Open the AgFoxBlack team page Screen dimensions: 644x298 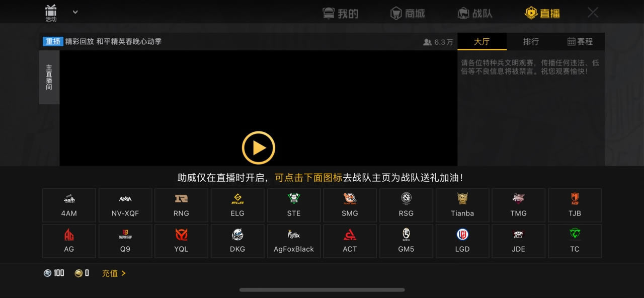(x=293, y=241)
